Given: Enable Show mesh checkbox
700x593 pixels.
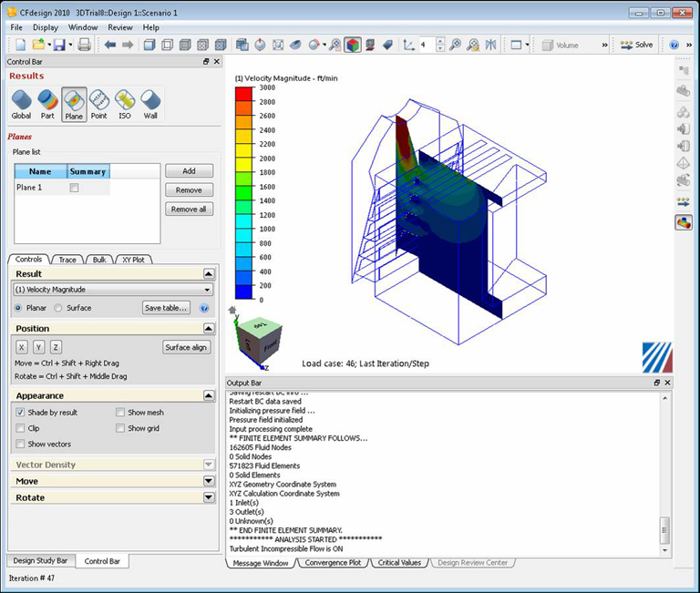Looking at the screenshot, I should (x=120, y=413).
